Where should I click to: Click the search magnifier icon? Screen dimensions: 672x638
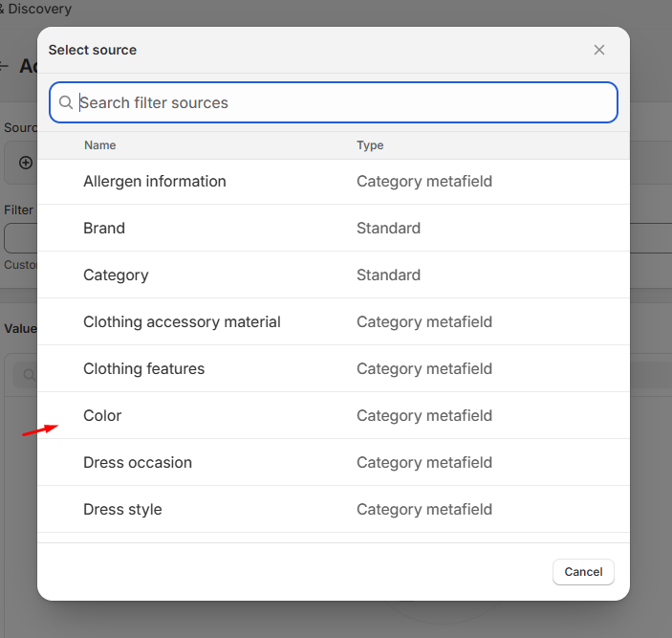pyautogui.click(x=66, y=102)
